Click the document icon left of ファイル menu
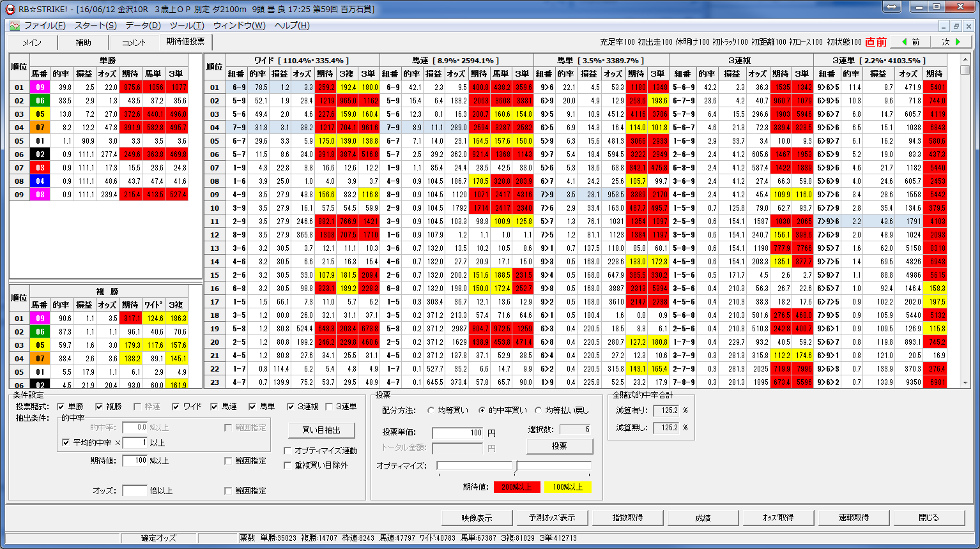 click(15, 26)
